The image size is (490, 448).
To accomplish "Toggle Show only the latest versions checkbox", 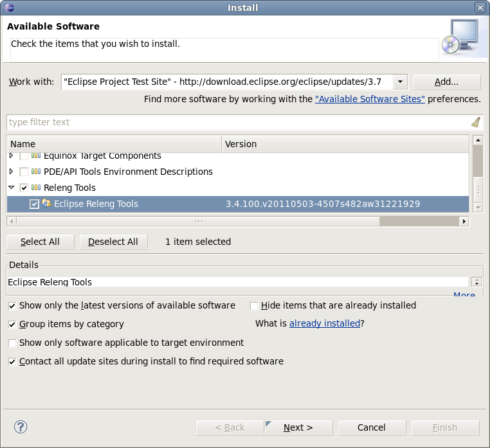I will pos(12,306).
